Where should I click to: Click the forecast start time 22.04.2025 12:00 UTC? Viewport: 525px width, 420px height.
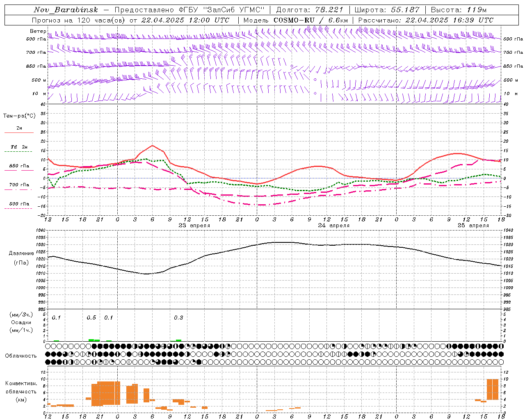point(185,20)
